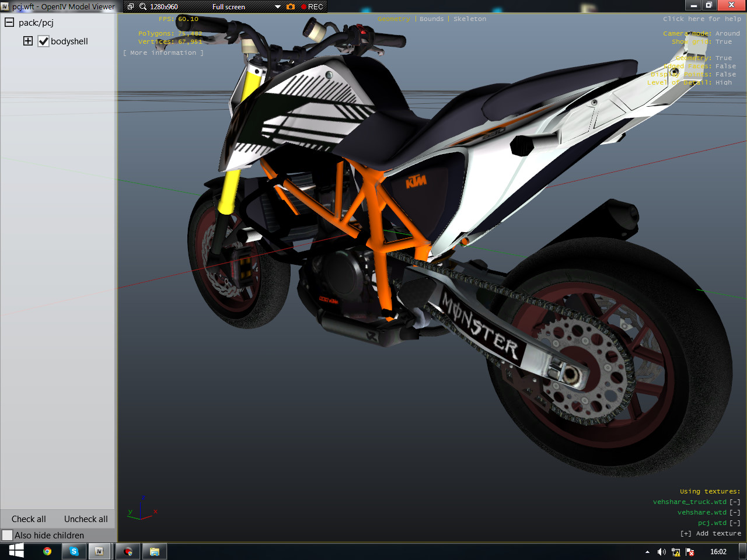
Task: Click the FPS: 60.10 readout
Action: 179,19
